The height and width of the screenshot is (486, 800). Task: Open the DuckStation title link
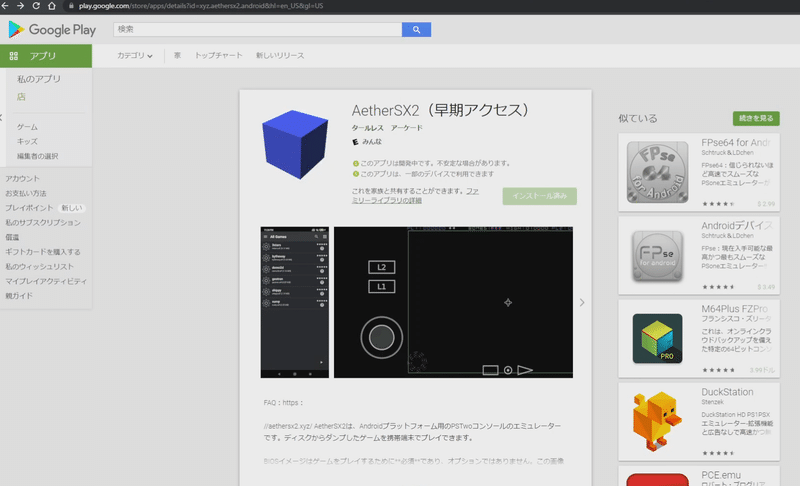point(727,392)
